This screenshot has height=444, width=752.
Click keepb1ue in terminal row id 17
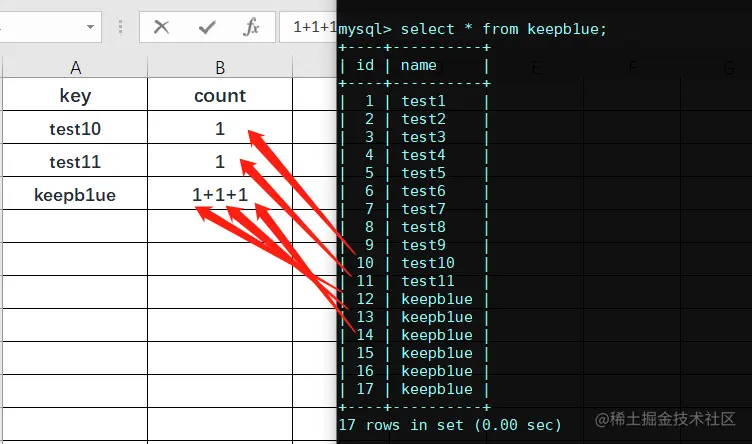coord(437,389)
